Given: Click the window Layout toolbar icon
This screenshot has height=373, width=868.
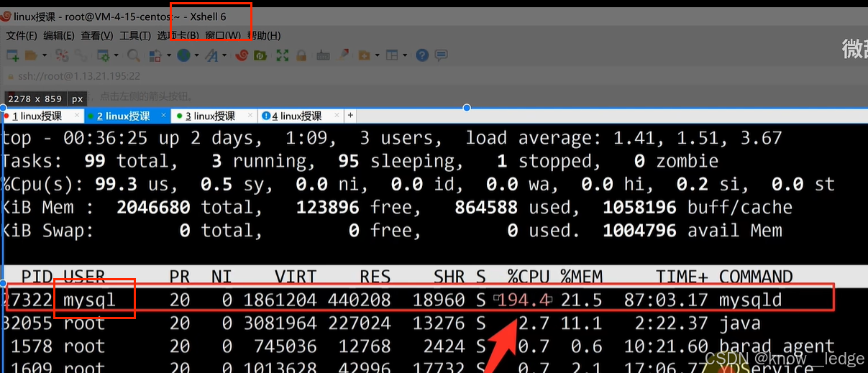Looking at the screenshot, I should coord(392,55).
